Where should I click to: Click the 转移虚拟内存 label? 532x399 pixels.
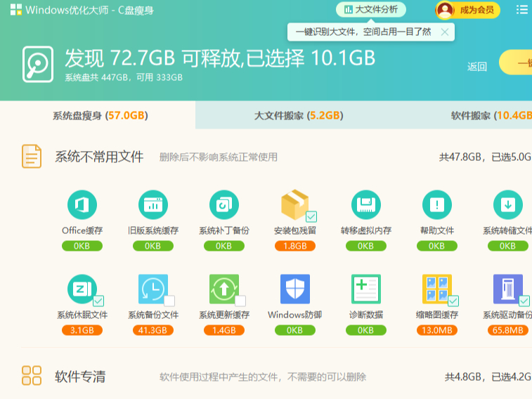[x=365, y=230]
